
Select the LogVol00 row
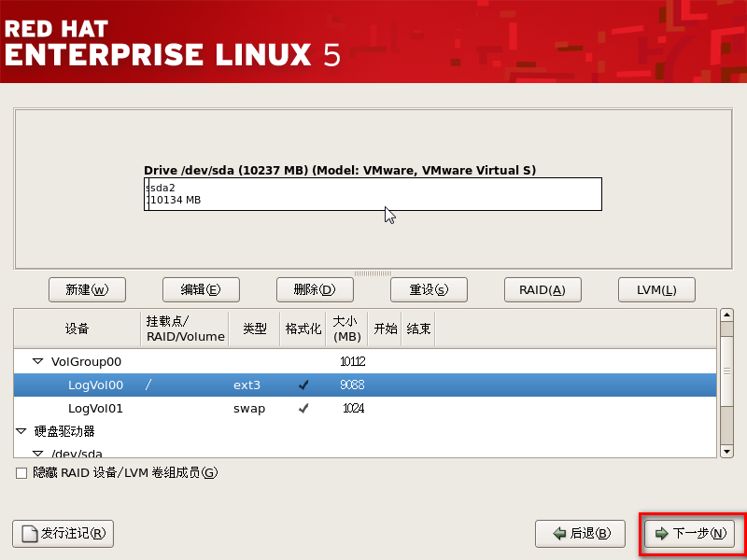(365, 385)
